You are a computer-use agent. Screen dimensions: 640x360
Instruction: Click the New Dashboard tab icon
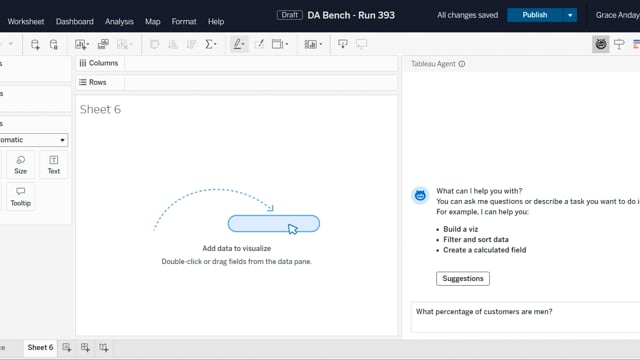coord(85,347)
